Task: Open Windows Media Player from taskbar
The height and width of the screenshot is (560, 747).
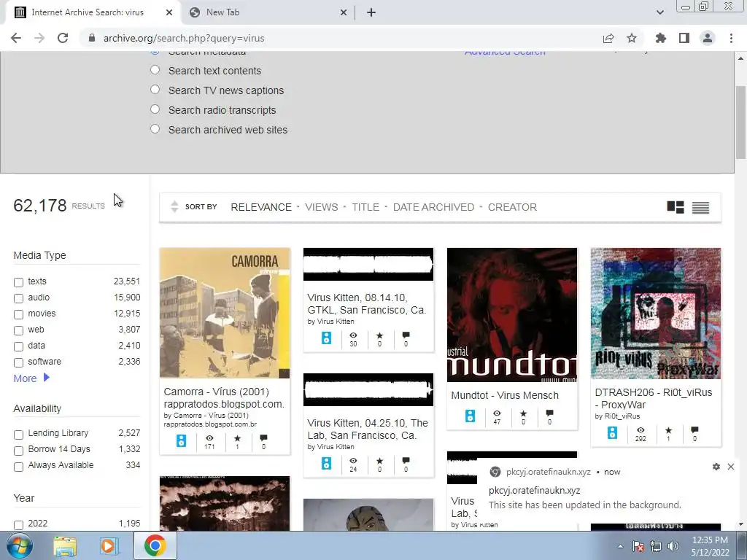Action: pyautogui.click(x=108, y=545)
